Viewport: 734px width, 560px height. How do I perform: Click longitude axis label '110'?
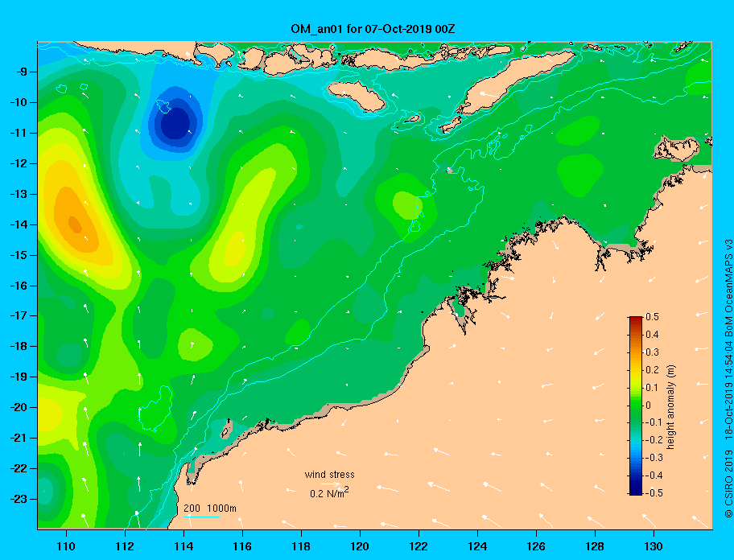pos(66,546)
